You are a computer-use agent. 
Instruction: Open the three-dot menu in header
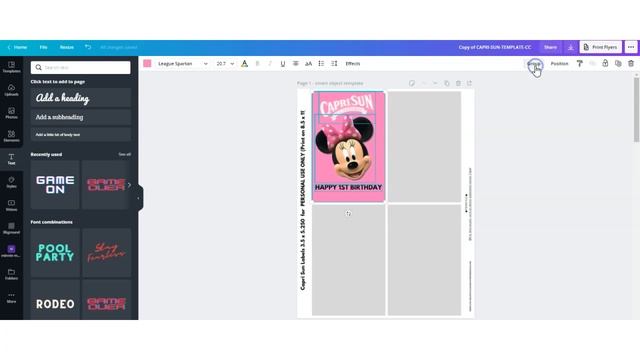[x=631, y=47]
